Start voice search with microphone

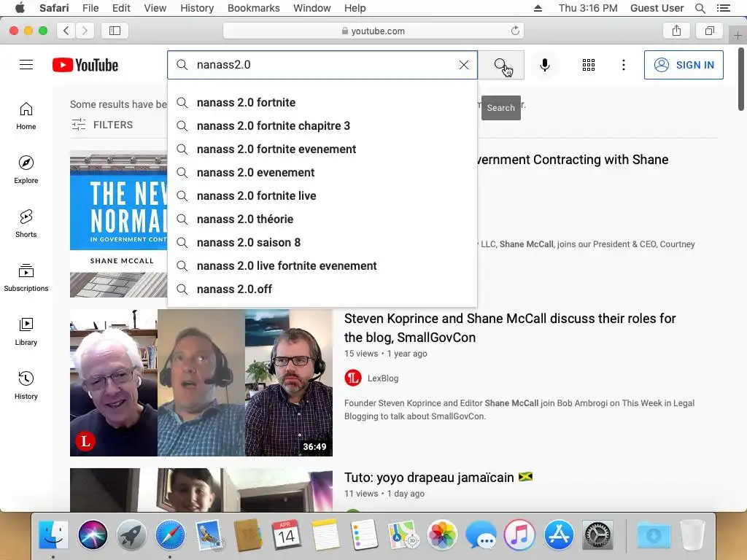point(544,65)
